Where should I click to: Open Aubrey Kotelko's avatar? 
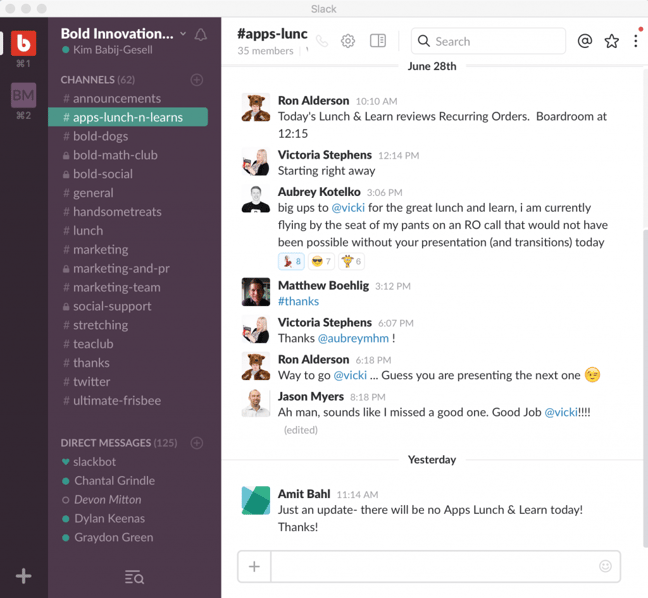[256, 199]
